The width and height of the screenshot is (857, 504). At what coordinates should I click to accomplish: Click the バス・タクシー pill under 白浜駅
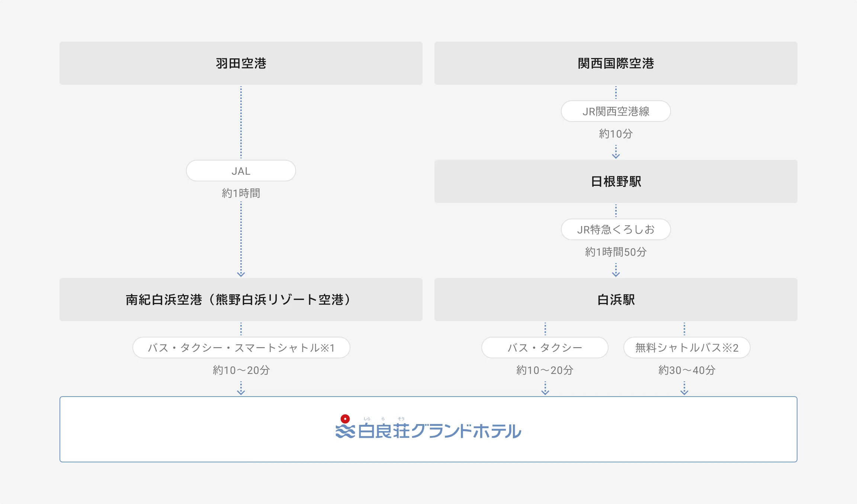click(545, 348)
